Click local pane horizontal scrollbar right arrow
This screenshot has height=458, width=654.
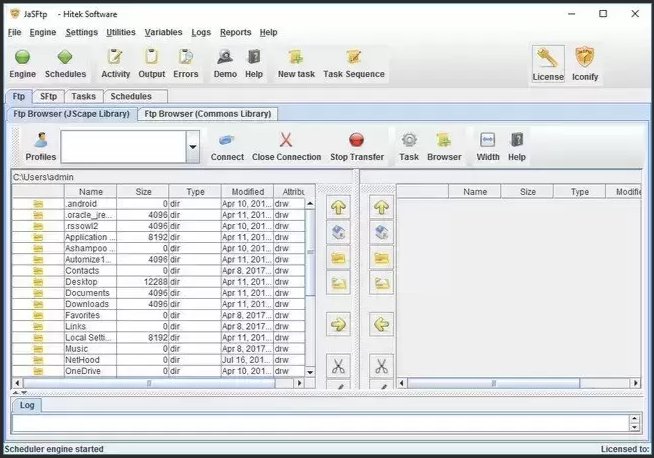(299, 383)
